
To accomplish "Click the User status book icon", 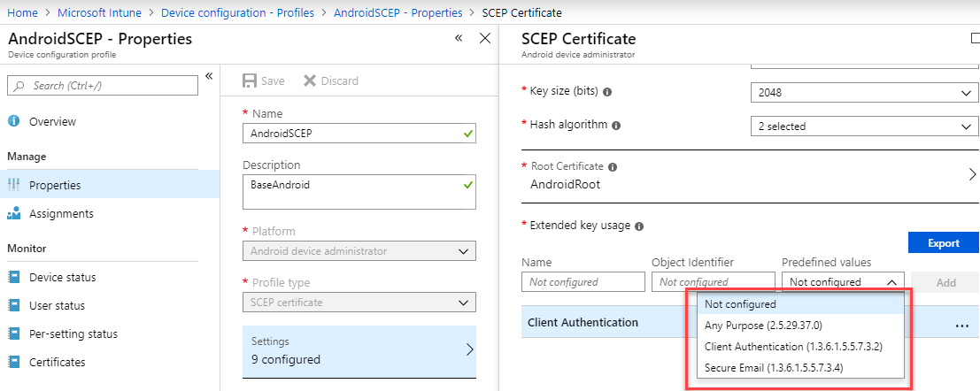I will point(13,305).
